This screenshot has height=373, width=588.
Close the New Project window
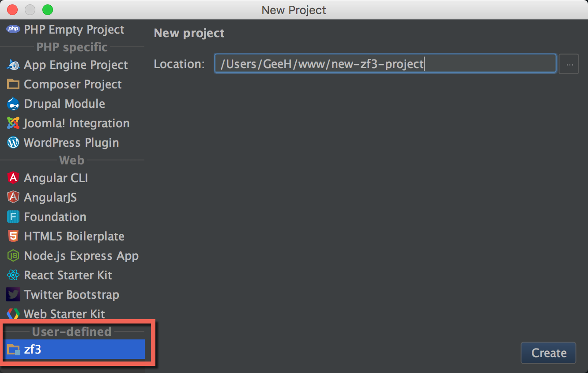tap(12, 9)
